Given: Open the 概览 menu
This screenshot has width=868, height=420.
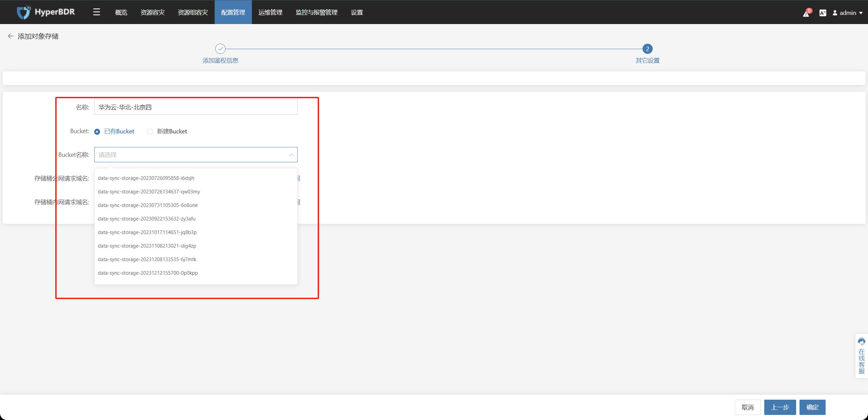Looking at the screenshot, I should tap(121, 12).
